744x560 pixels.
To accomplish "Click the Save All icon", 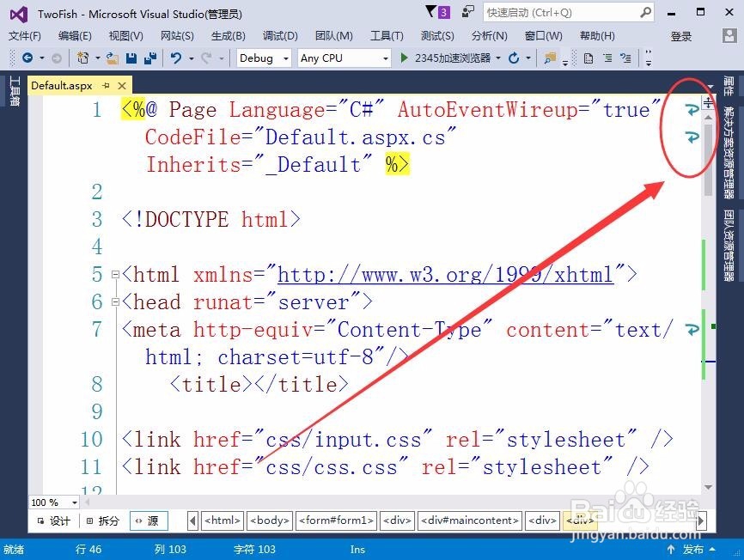I will [x=150, y=58].
